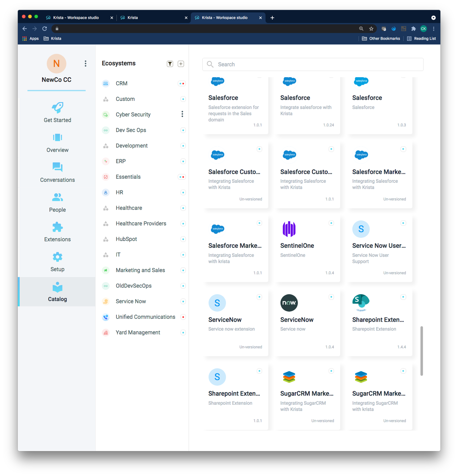This screenshot has width=458, height=476.
Task: Open Cyber Security options menu
Action: point(182,114)
